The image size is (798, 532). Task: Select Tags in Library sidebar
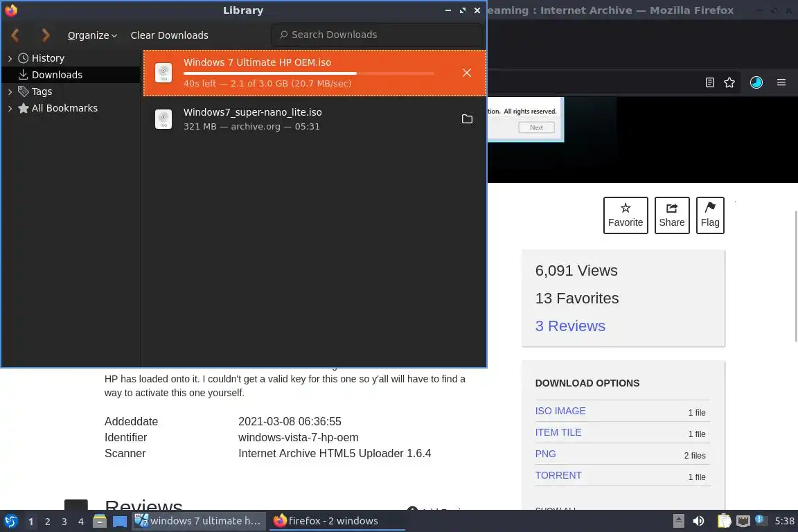pyautogui.click(x=42, y=91)
